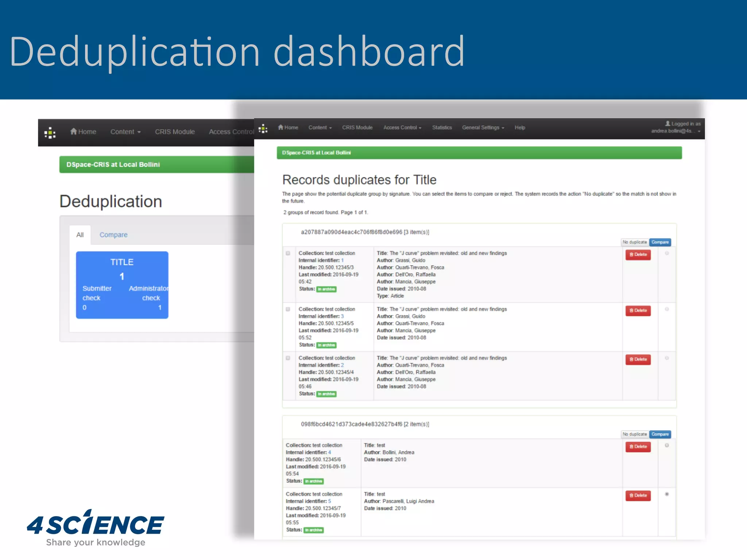Click the DSpace logo icon in front window

263,128
